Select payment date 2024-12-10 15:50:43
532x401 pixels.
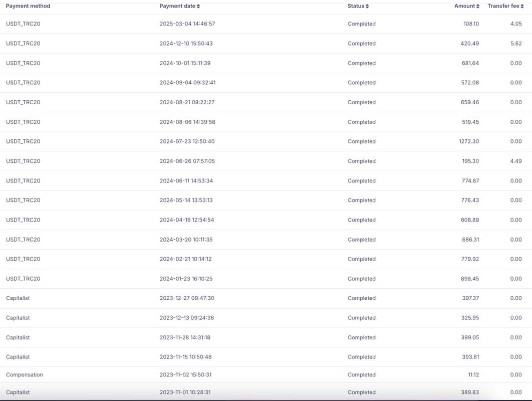pos(186,44)
